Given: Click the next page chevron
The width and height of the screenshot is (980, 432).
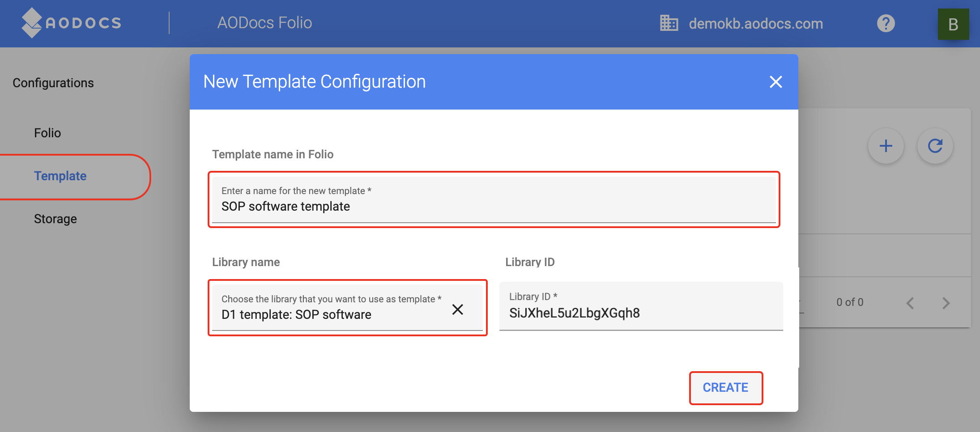Looking at the screenshot, I should pyautogui.click(x=946, y=303).
